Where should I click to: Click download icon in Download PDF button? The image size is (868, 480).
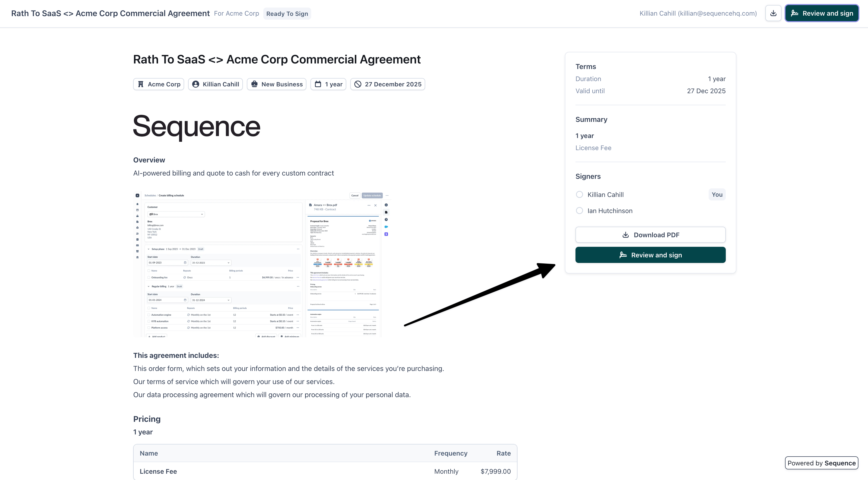625,235
